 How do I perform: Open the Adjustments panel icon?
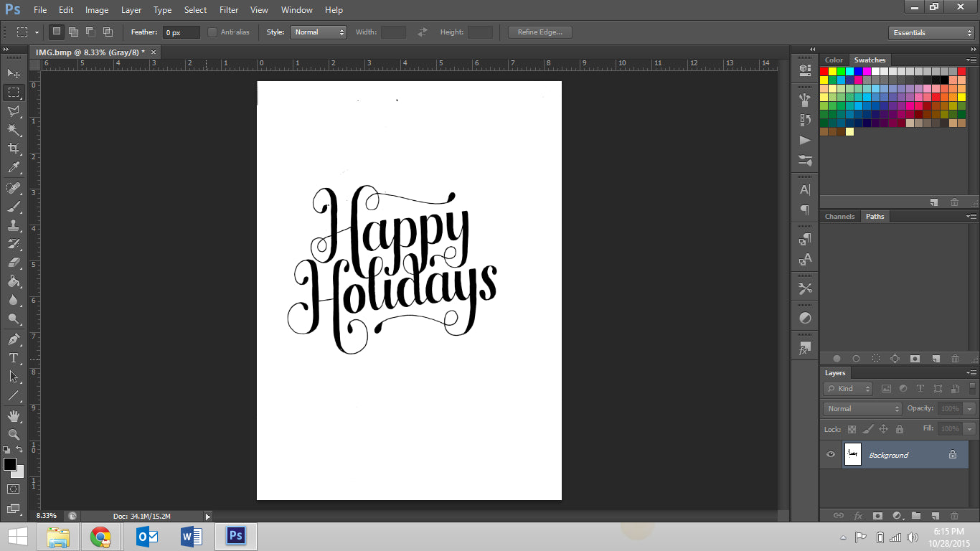point(805,318)
